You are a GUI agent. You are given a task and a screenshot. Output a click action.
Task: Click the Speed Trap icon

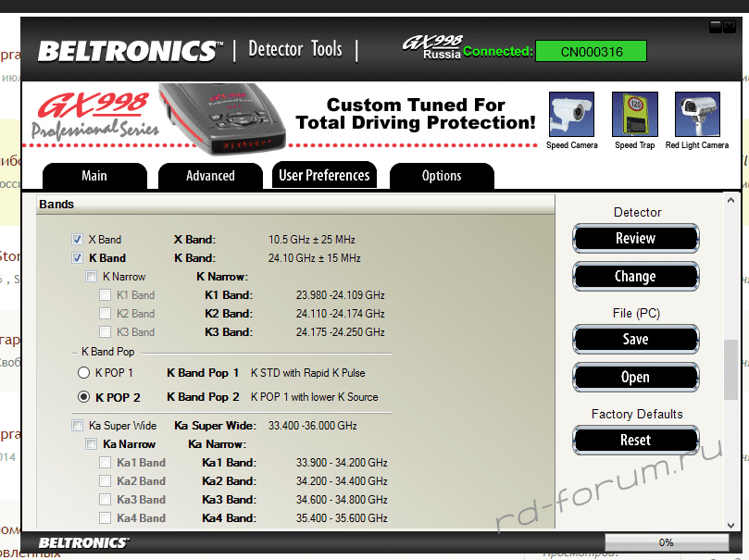point(635,115)
